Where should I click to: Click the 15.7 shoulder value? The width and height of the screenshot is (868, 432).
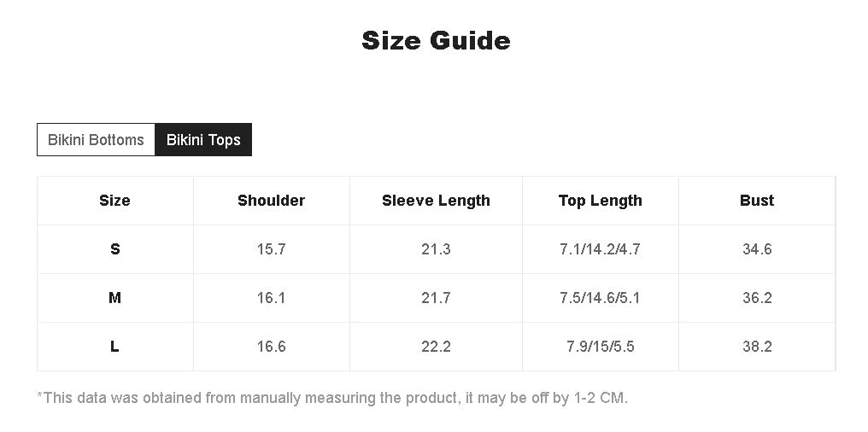pos(271,249)
